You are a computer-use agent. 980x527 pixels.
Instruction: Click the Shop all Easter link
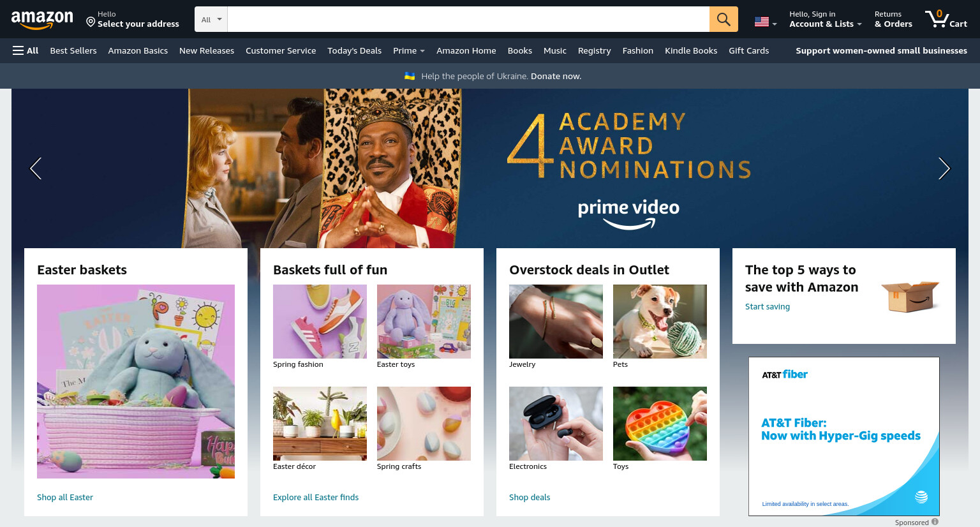pyautogui.click(x=65, y=497)
